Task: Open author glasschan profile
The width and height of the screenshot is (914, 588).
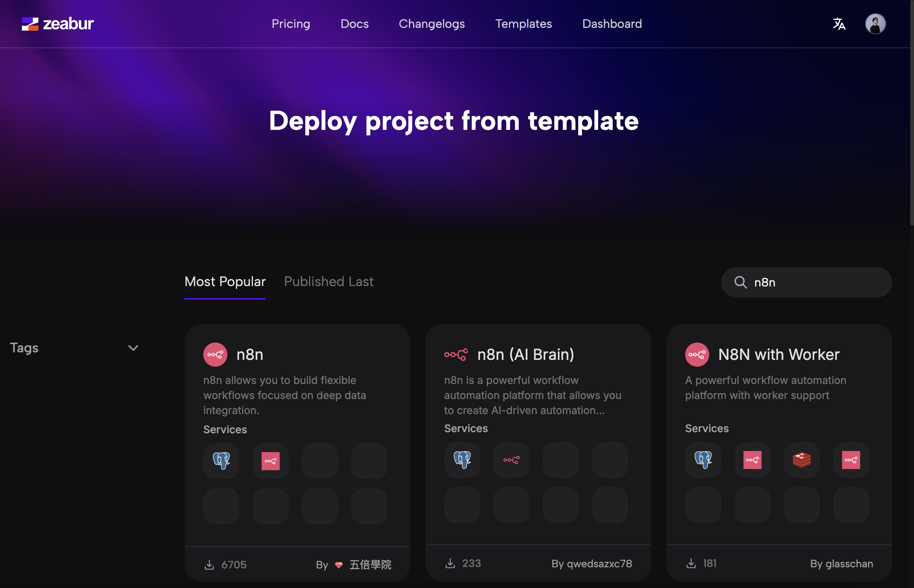Action: coord(849,563)
